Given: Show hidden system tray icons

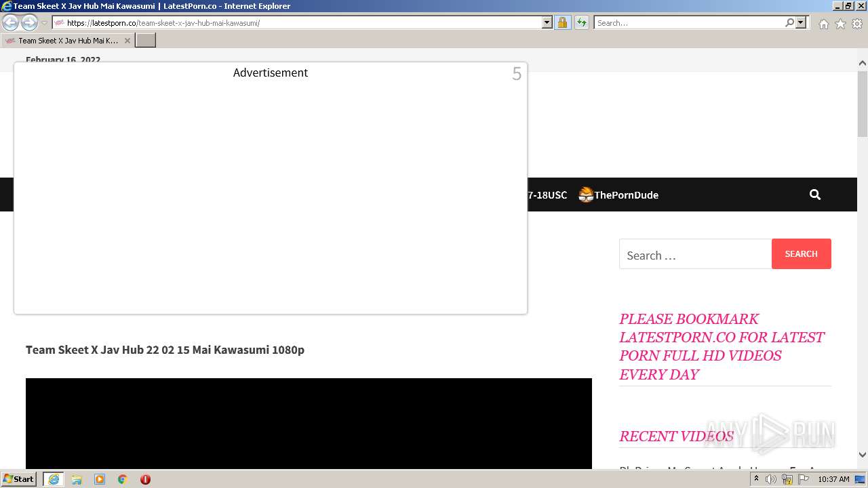Looking at the screenshot, I should click(756, 479).
